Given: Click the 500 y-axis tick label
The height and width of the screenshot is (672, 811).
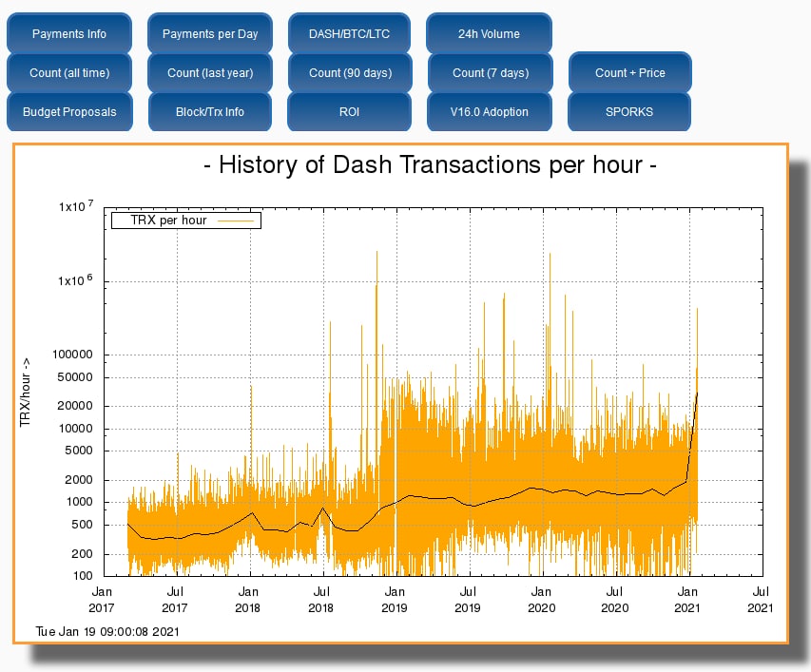Looking at the screenshot, I should 82,525.
